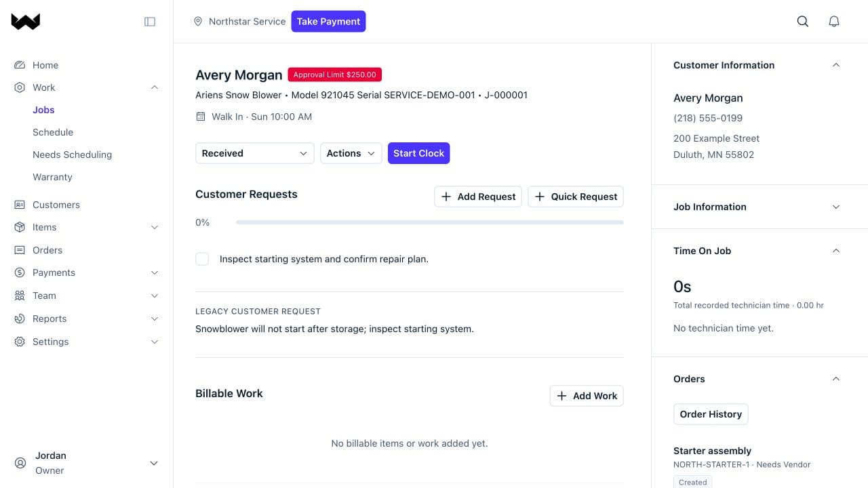This screenshot has height=488, width=868.
Task: Collapse the Work menu chevron
Action: tap(155, 87)
